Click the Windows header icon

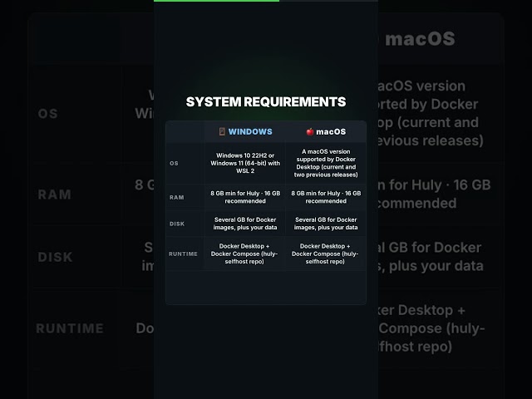click(x=222, y=131)
